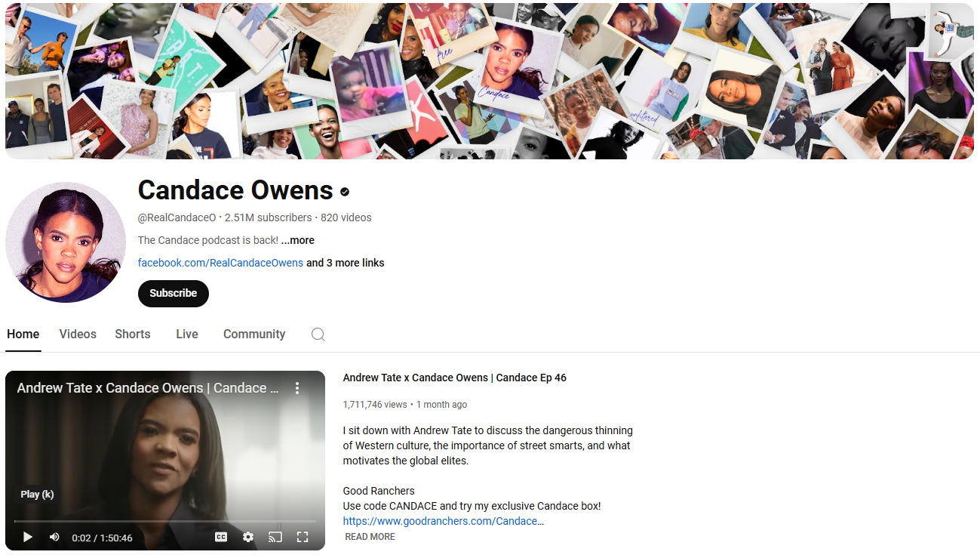Click the Subscribe button

coord(173,293)
